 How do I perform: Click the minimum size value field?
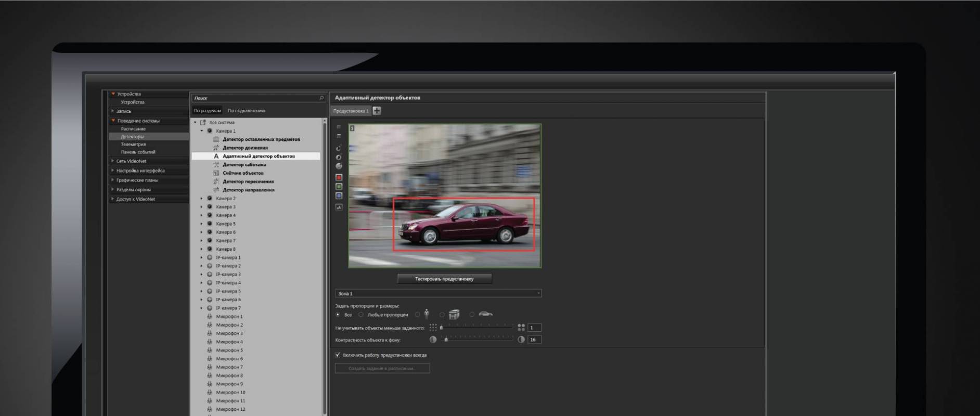[x=534, y=328]
